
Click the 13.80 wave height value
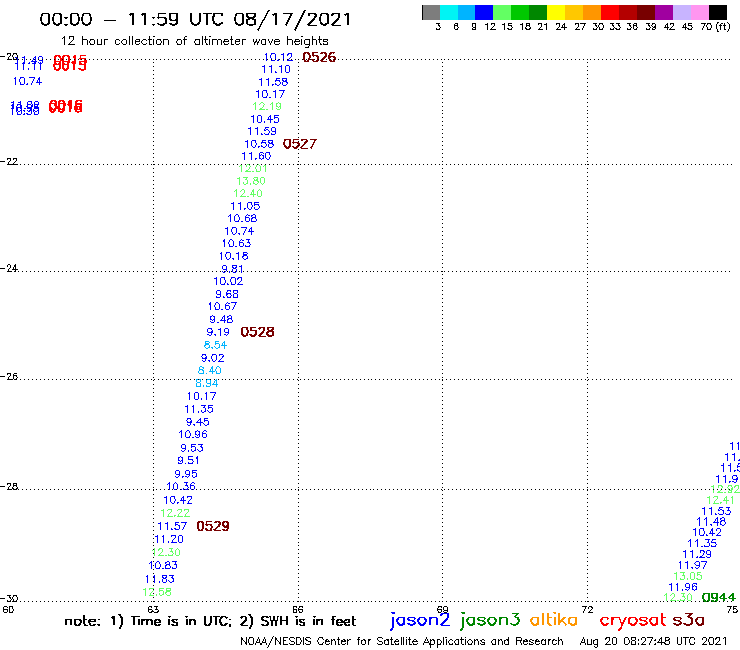251,181
